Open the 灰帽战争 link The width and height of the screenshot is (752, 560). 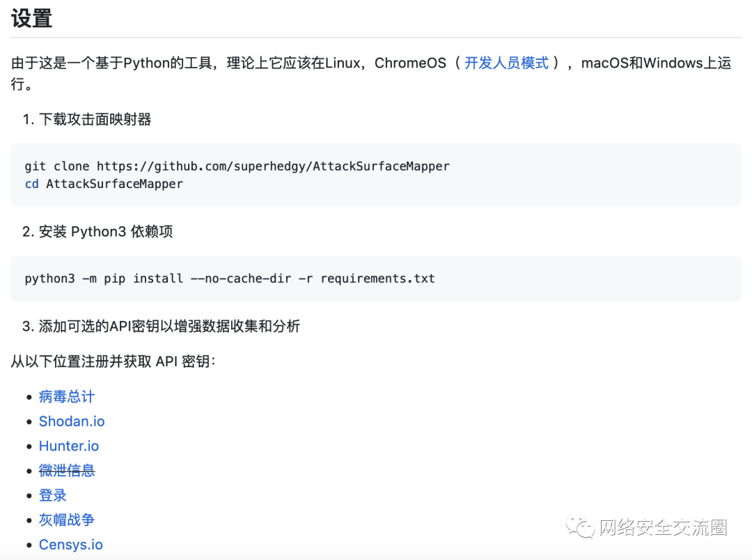coord(67,520)
